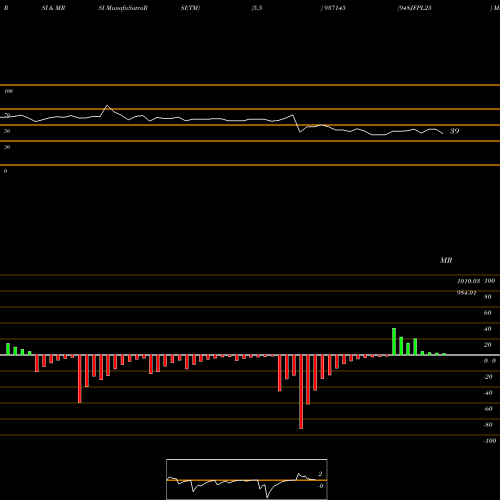
Task: Click the 'SI MunafaSutraR' header text
Action: (123, 8)
